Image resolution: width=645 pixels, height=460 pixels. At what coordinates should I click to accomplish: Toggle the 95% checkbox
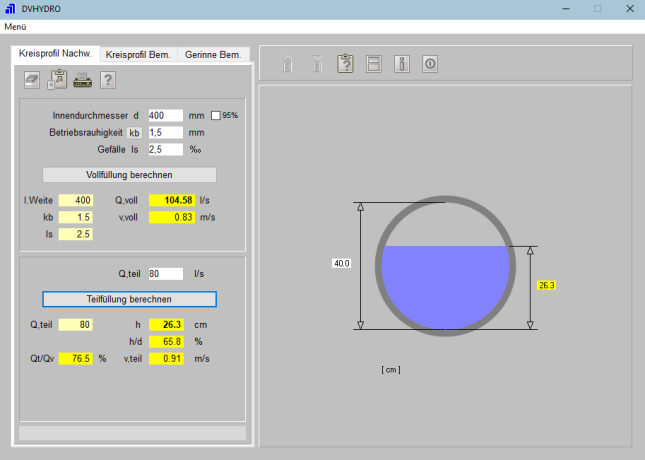(x=215, y=115)
